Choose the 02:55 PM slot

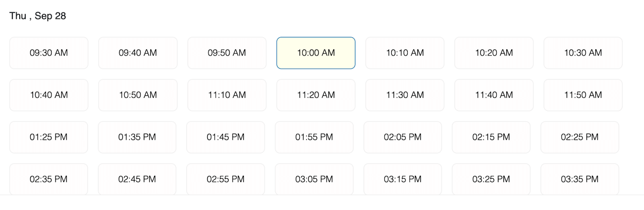coord(225,179)
